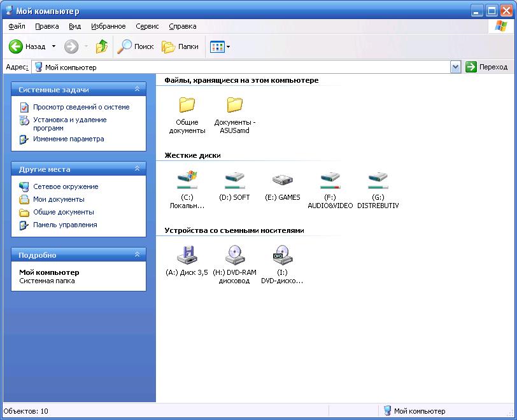Select the (D:) SOFT drive icon
Viewport: 517px width, 420px height.
234,180
